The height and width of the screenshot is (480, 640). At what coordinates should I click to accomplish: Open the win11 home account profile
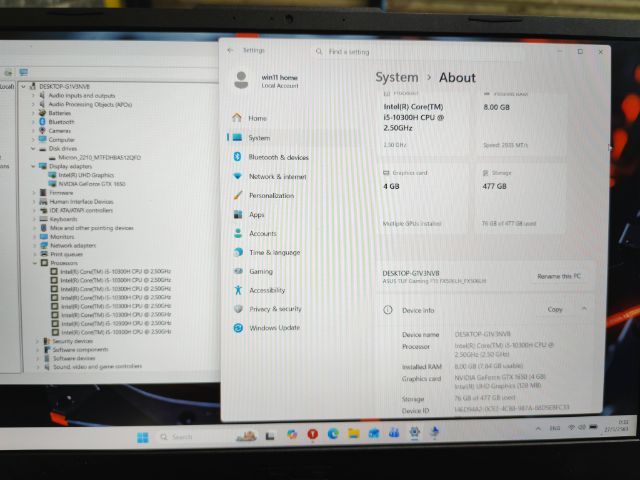click(x=267, y=81)
